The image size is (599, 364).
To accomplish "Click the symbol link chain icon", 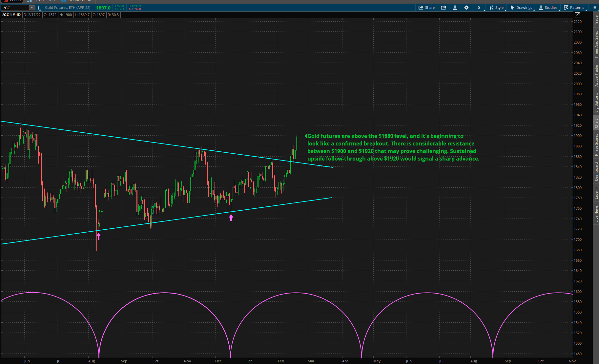I will coord(39,8).
